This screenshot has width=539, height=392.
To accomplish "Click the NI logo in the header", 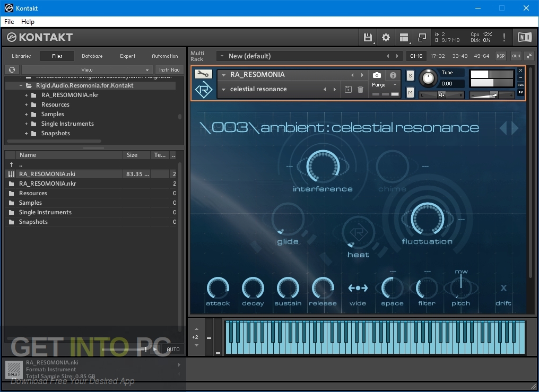I will click(525, 37).
